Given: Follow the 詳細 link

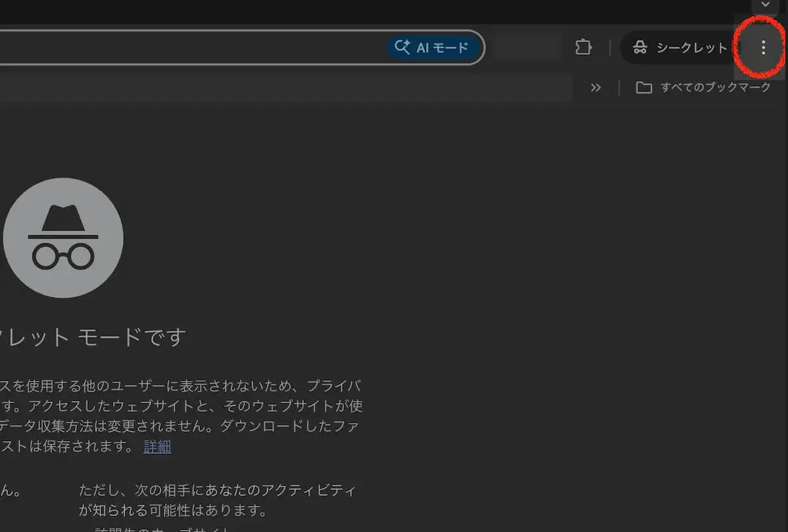Looking at the screenshot, I should pos(157,446).
